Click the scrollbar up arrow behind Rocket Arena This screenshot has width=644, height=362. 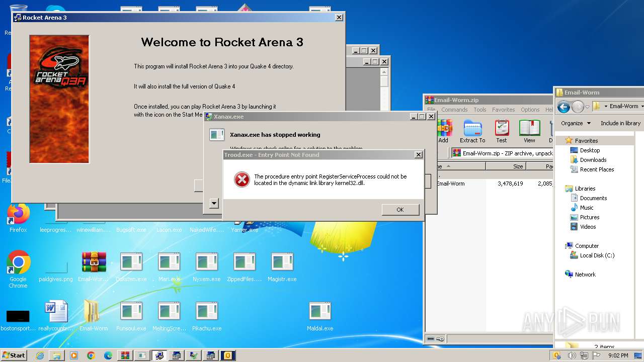point(384,72)
